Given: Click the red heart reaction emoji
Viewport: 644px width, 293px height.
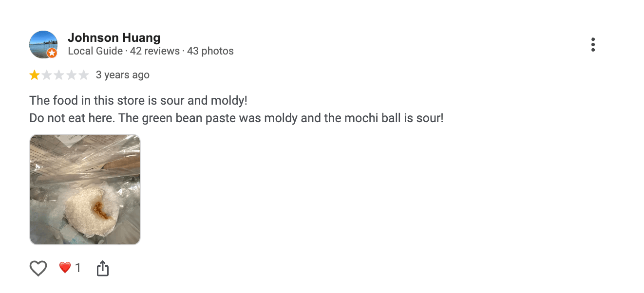Looking at the screenshot, I should point(65,267).
